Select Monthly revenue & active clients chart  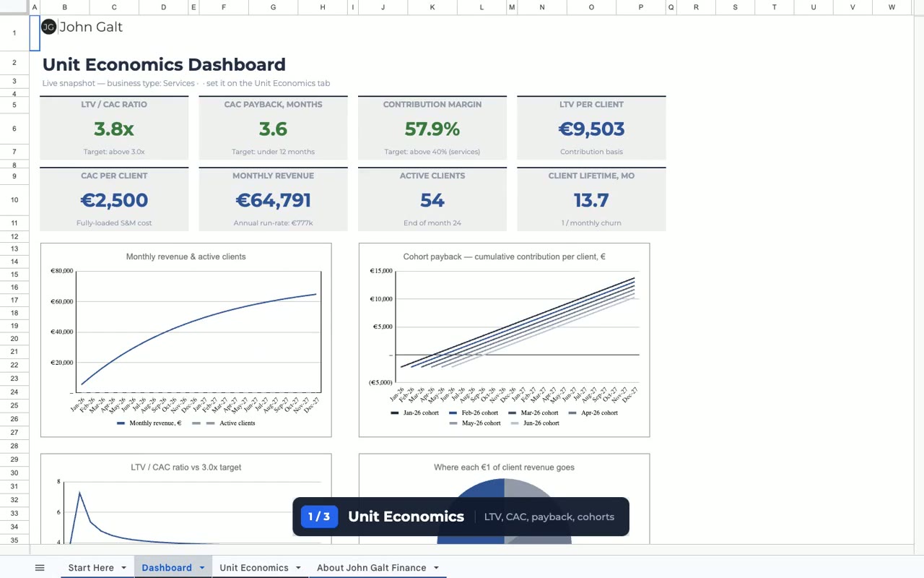(x=186, y=340)
